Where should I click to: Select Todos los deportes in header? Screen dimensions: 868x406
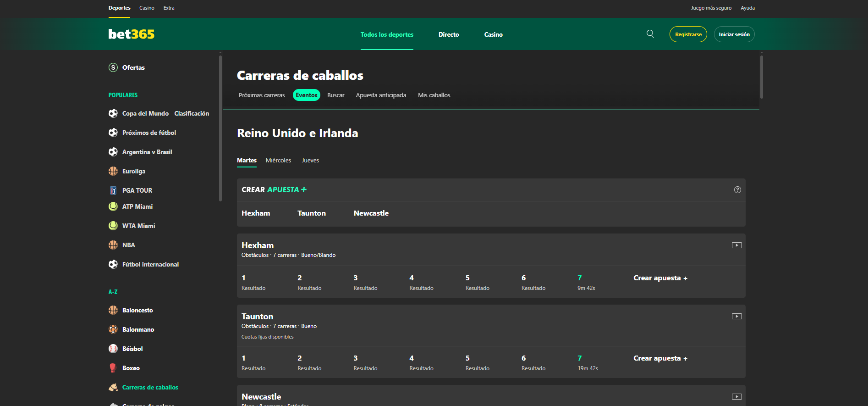[x=387, y=34]
